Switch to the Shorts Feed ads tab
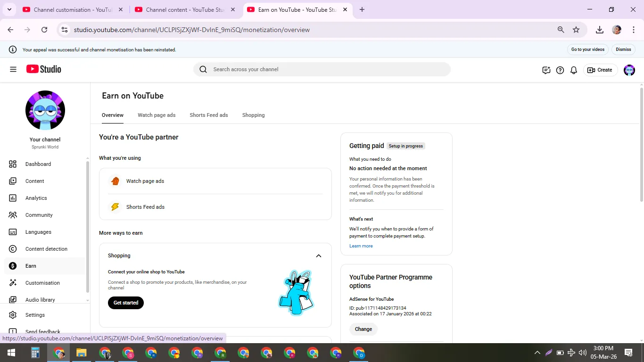The height and width of the screenshot is (362, 644). click(x=209, y=115)
